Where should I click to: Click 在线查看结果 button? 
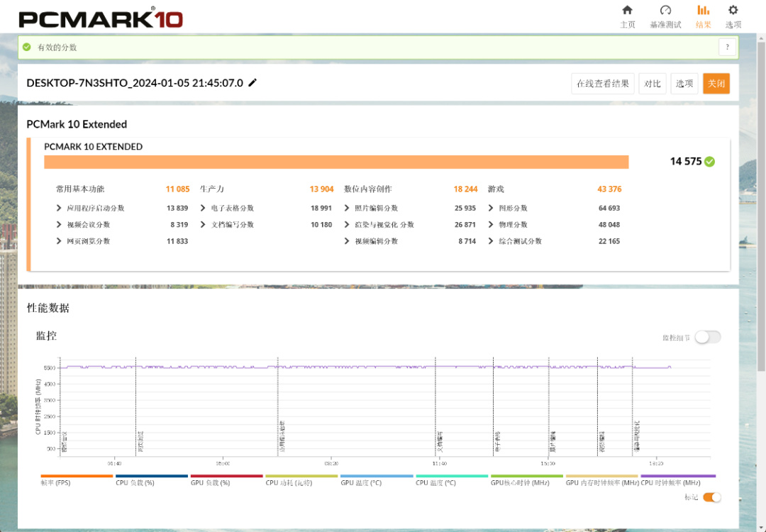[602, 84]
